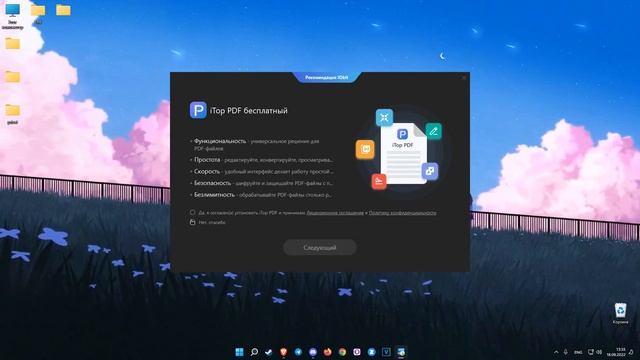640x360 pixels.
Task: Click the orange image icon in illustration
Action: coord(365,149)
